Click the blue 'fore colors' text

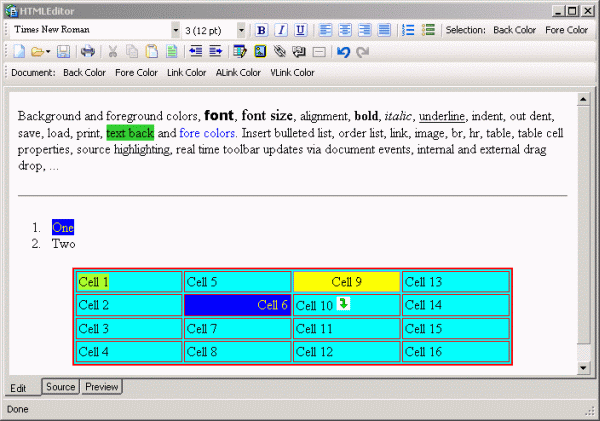pos(207,133)
